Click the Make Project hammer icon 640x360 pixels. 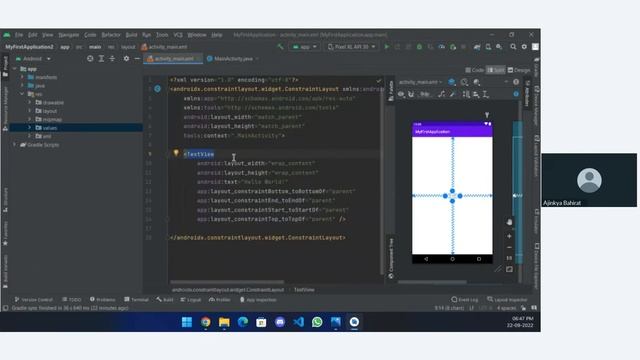pos(280,47)
